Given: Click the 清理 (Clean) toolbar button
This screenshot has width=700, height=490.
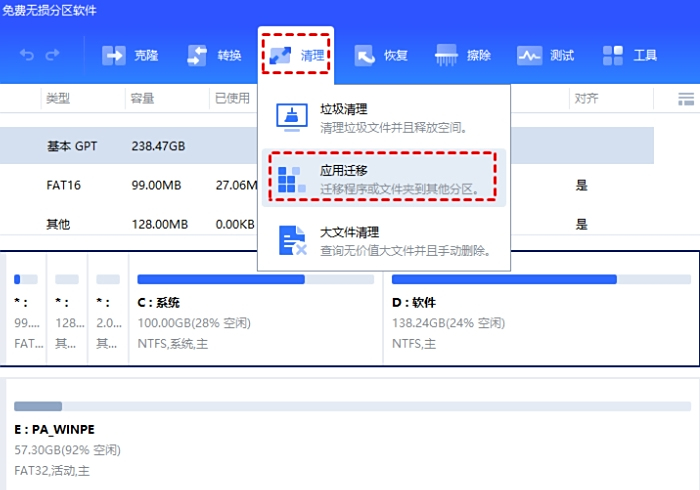Looking at the screenshot, I should pos(296,55).
